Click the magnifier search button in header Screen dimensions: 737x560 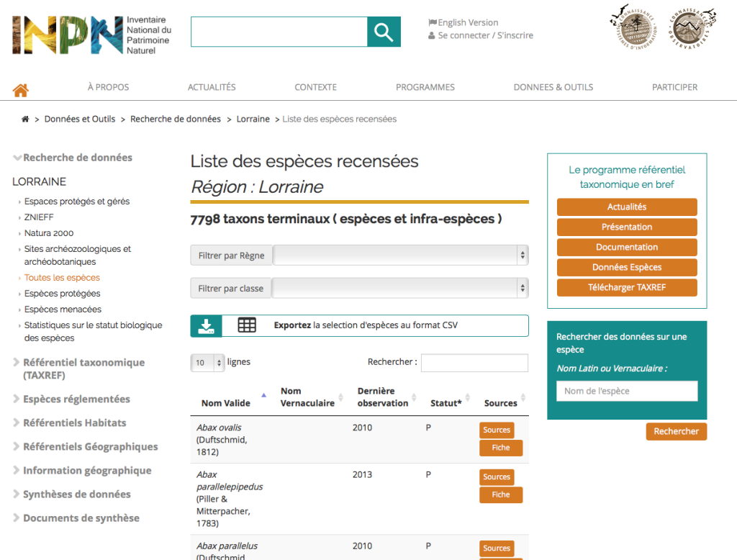click(384, 32)
